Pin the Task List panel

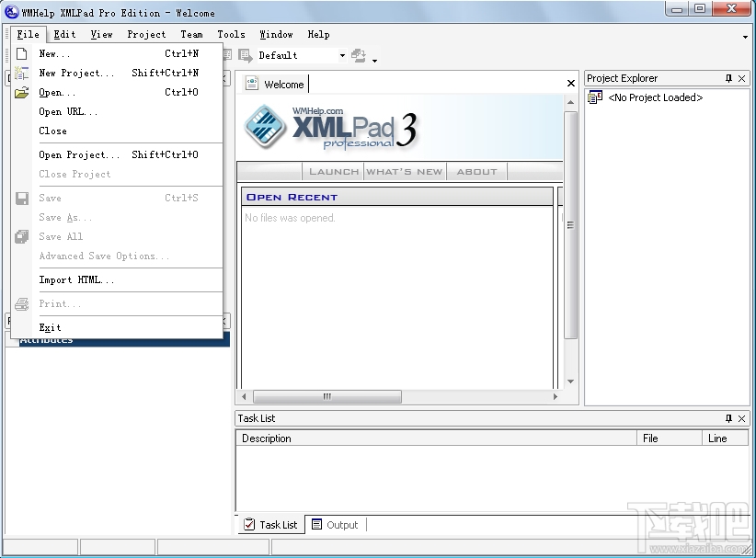pyautogui.click(x=728, y=418)
